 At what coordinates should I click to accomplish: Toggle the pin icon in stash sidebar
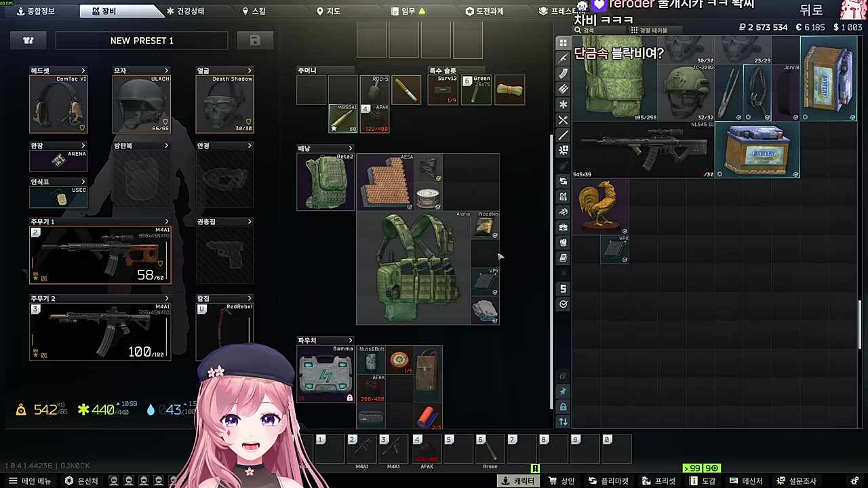click(x=563, y=391)
